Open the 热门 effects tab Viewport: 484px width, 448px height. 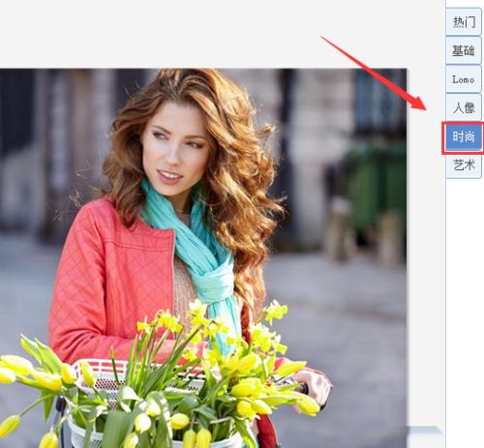tap(464, 22)
